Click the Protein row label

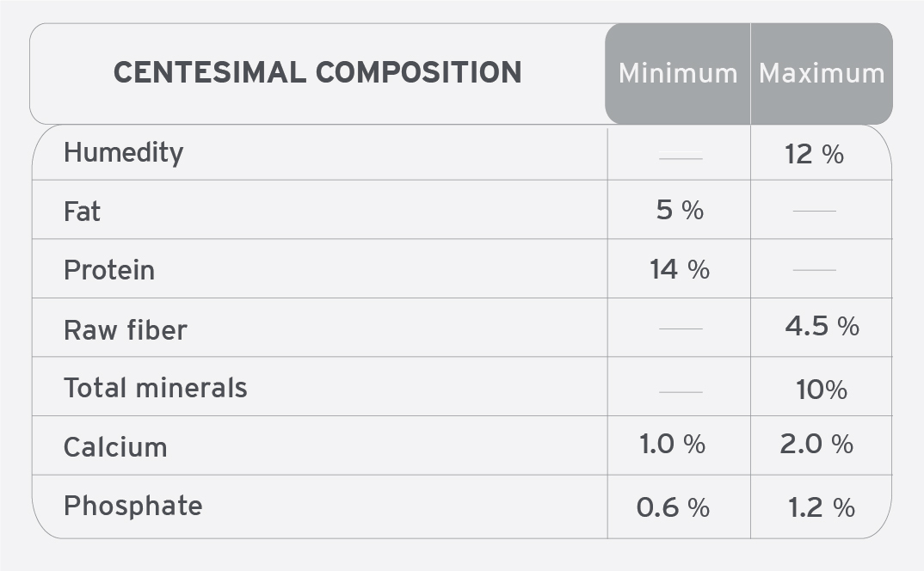pos(109,271)
